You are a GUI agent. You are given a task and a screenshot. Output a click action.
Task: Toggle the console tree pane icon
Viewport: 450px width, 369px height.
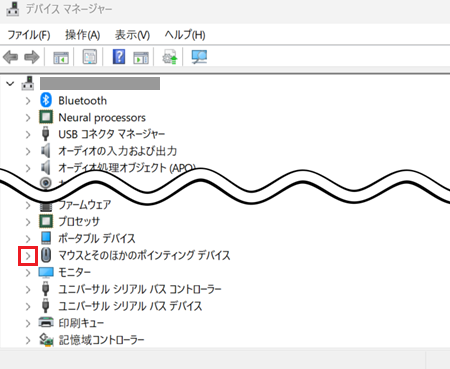click(61, 57)
